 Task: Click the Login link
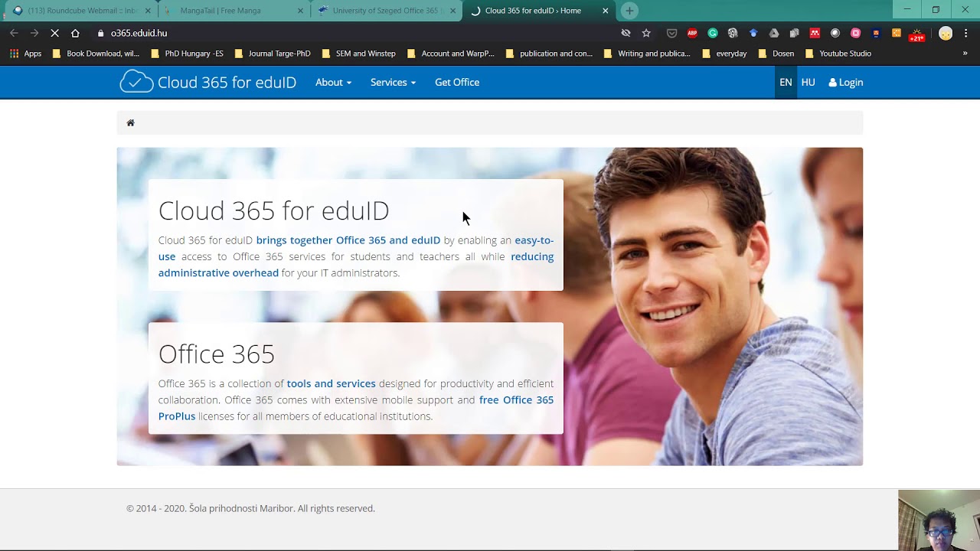[846, 82]
